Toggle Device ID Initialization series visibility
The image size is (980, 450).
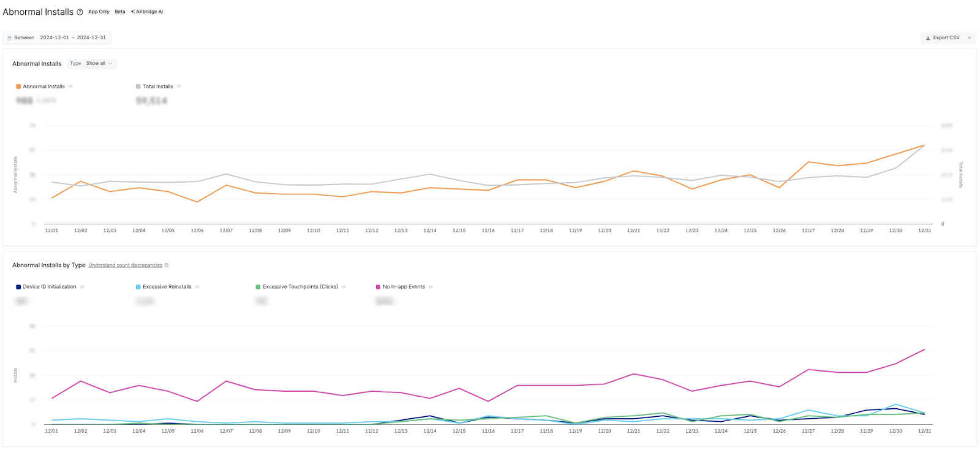click(x=82, y=287)
